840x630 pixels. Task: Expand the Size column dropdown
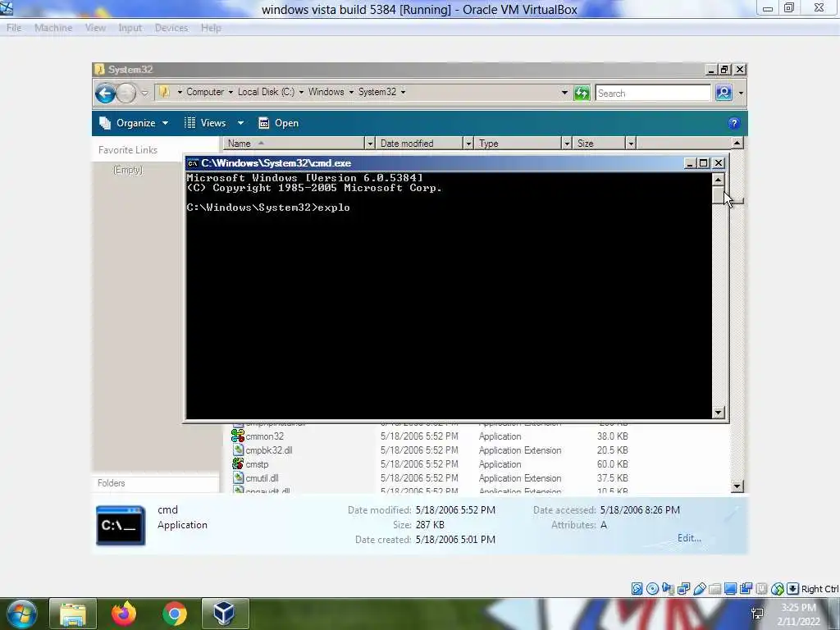[631, 144]
